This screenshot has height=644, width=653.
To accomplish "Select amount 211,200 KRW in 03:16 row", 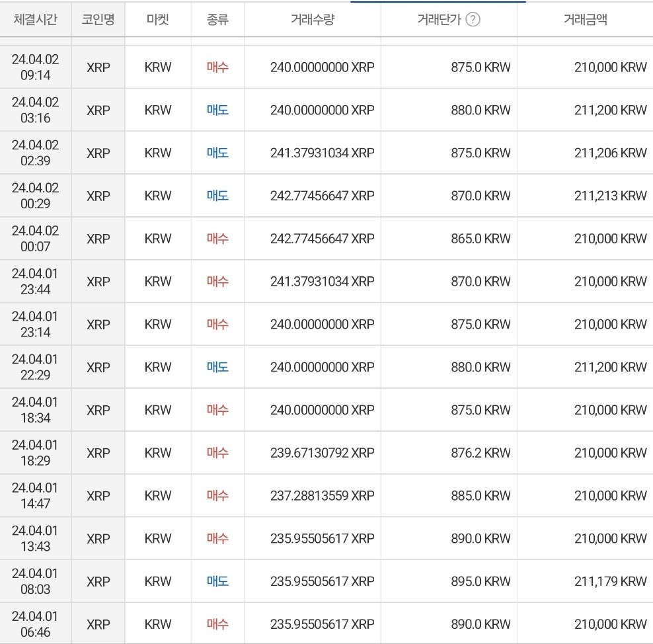I will (x=611, y=110).
